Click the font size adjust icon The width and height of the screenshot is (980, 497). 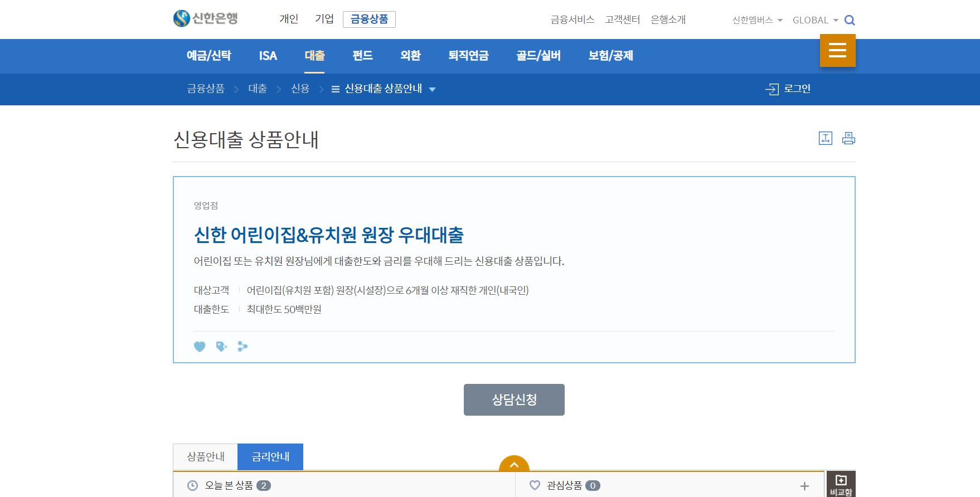[x=825, y=138]
